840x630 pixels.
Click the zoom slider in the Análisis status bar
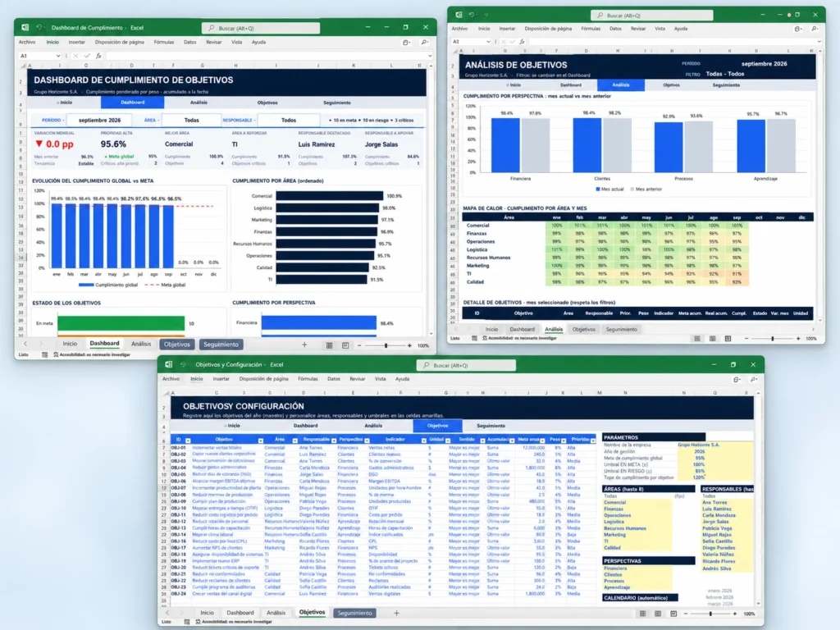pyautogui.click(x=773, y=339)
